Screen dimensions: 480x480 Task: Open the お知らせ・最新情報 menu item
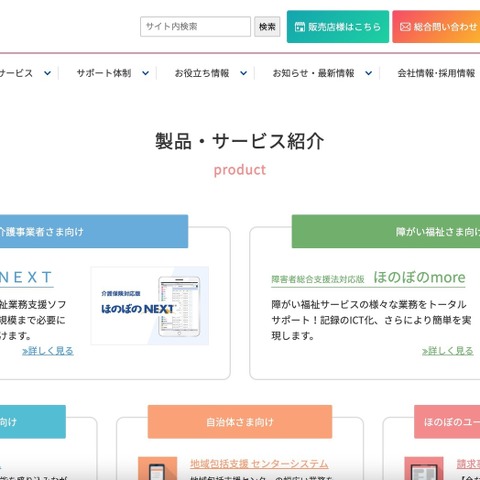(314, 73)
